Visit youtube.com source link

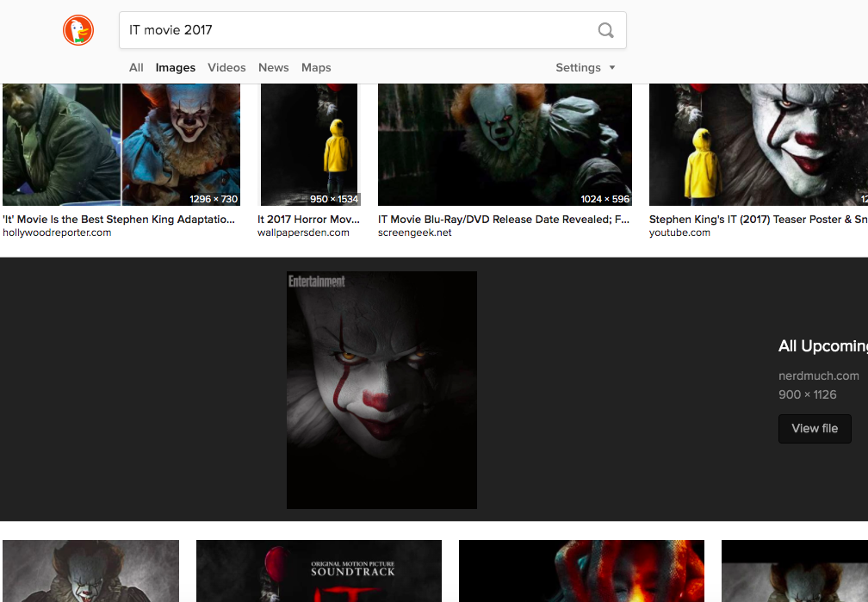pos(679,233)
